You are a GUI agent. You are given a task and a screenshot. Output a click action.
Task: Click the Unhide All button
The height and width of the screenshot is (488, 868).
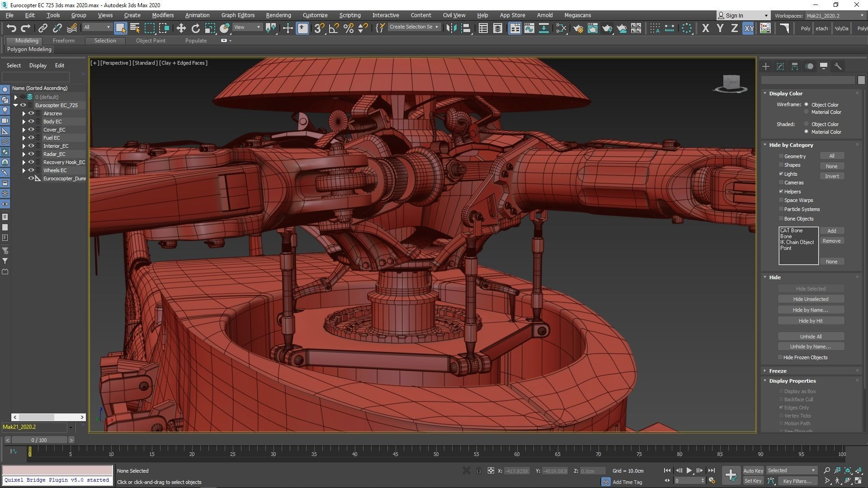click(810, 337)
